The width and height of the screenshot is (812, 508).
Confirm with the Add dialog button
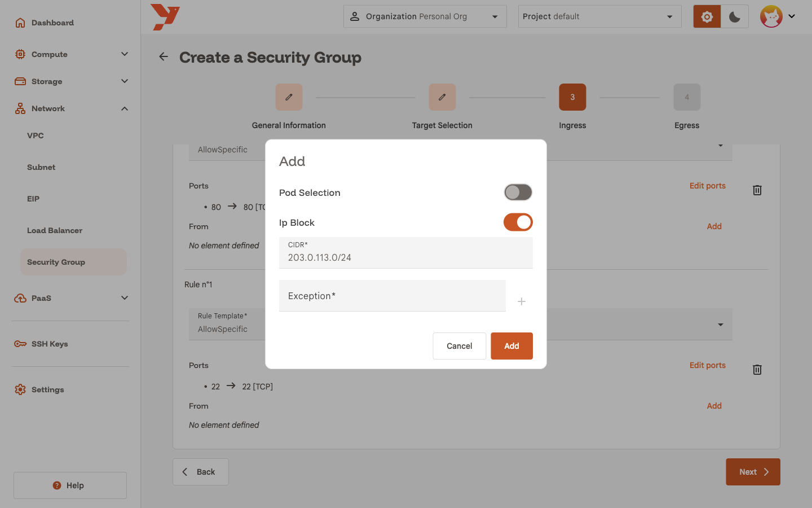[511, 346]
